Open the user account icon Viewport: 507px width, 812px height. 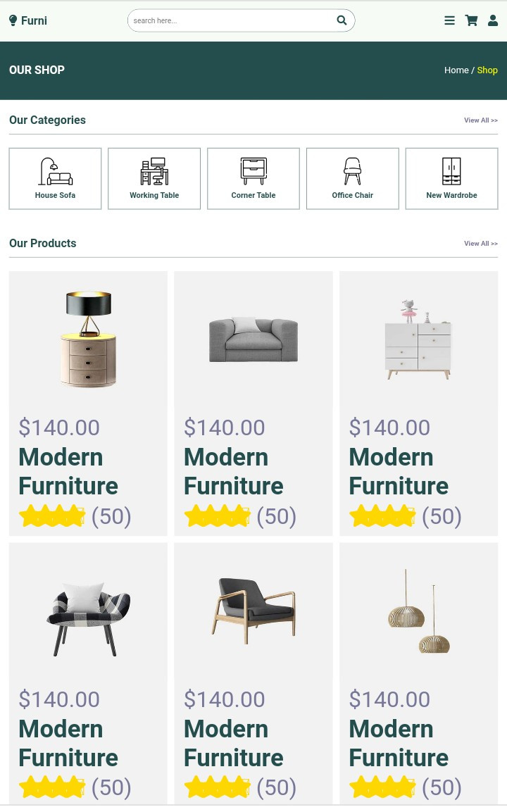(493, 20)
